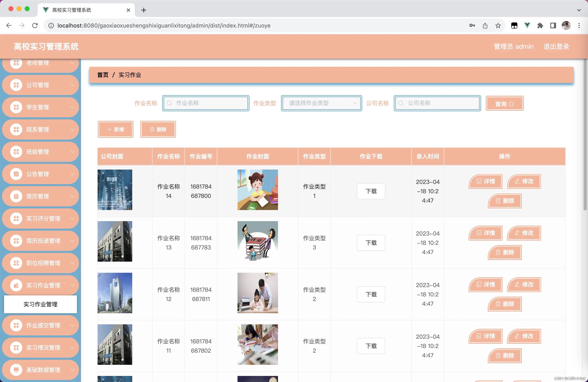Click the 基础数据管理 monitor icon
The width and height of the screenshot is (588, 382).
pyautogui.click(x=16, y=370)
